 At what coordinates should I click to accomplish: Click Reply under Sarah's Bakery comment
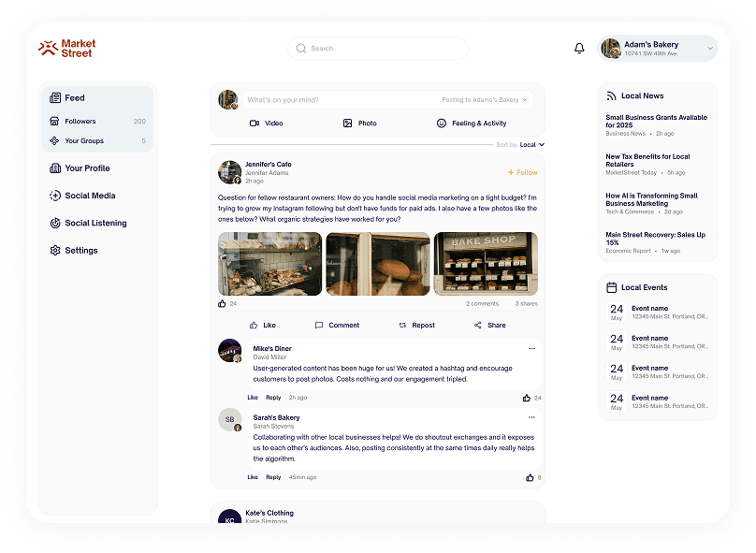click(272, 477)
